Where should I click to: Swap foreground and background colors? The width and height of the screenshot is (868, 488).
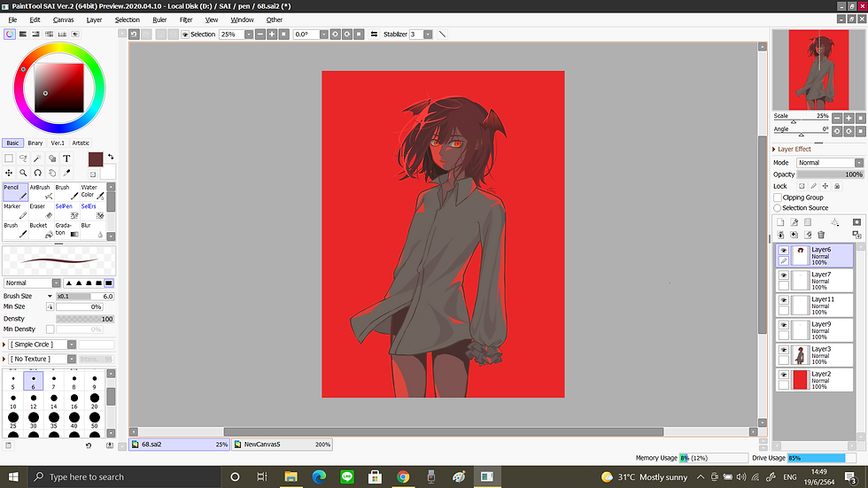pyautogui.click(x=111, y=157)
